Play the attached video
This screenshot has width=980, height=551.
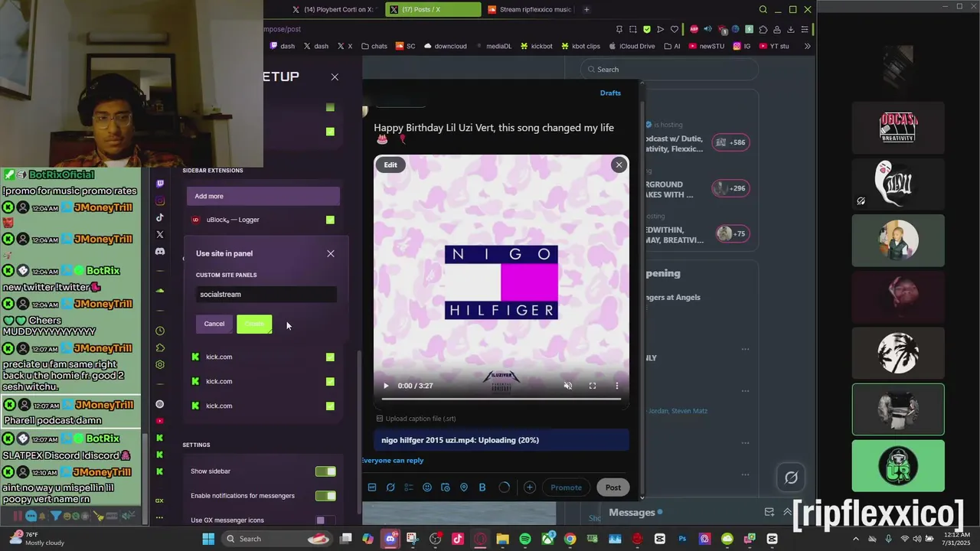385,386
